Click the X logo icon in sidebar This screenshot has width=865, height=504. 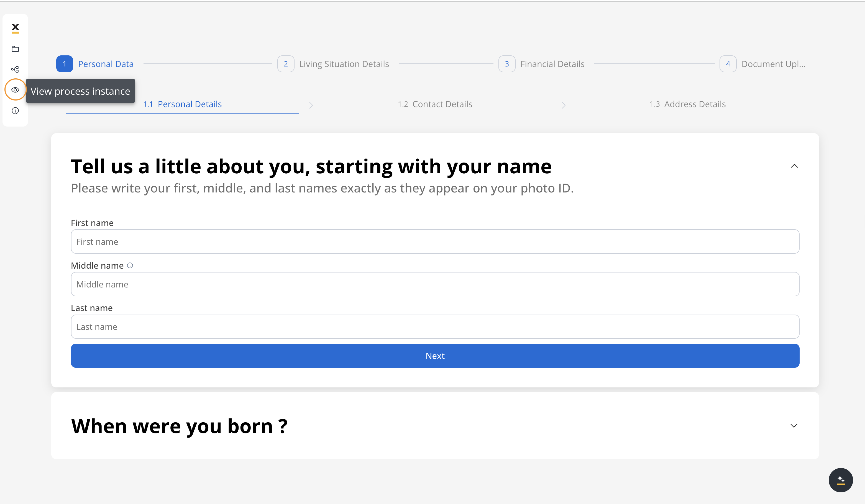click(15, 28)
